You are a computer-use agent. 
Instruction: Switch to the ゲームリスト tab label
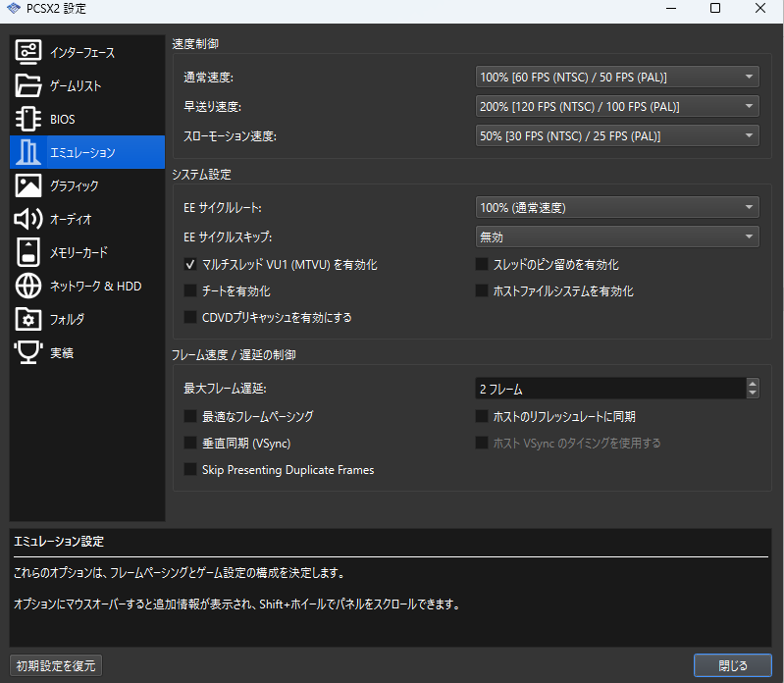[76, 86]
